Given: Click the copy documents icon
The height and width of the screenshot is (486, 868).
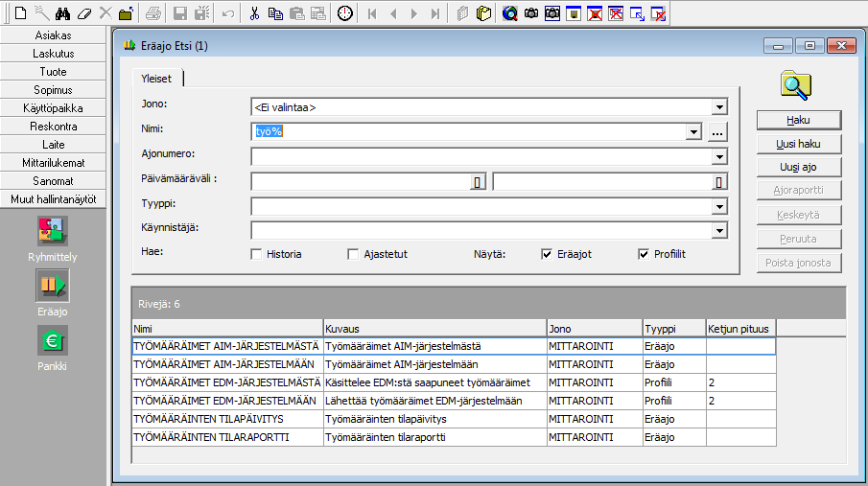Looking at the screenshot, I should (275, 13).
